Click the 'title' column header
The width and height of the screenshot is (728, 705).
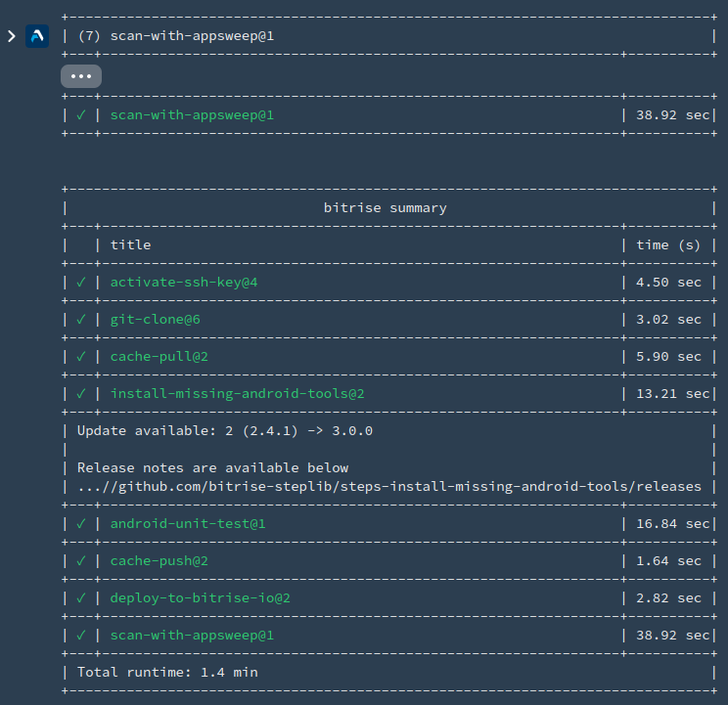(130, 244)
